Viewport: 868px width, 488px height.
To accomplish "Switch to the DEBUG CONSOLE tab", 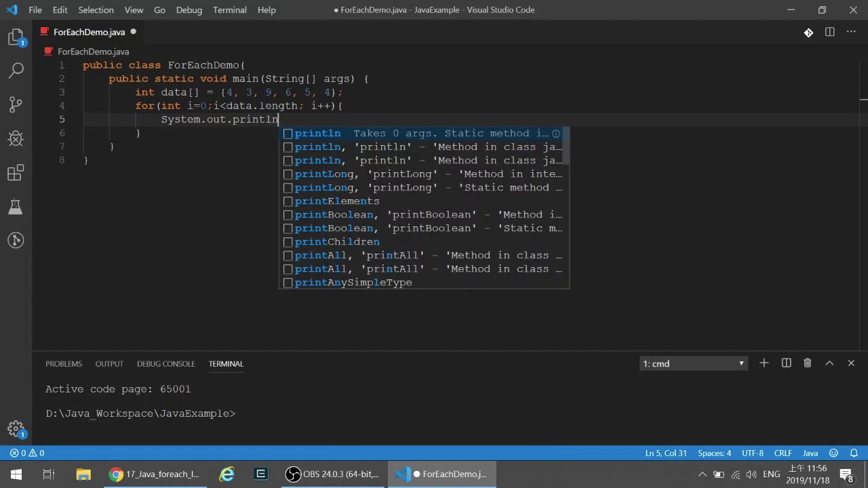I will point(165,364).
